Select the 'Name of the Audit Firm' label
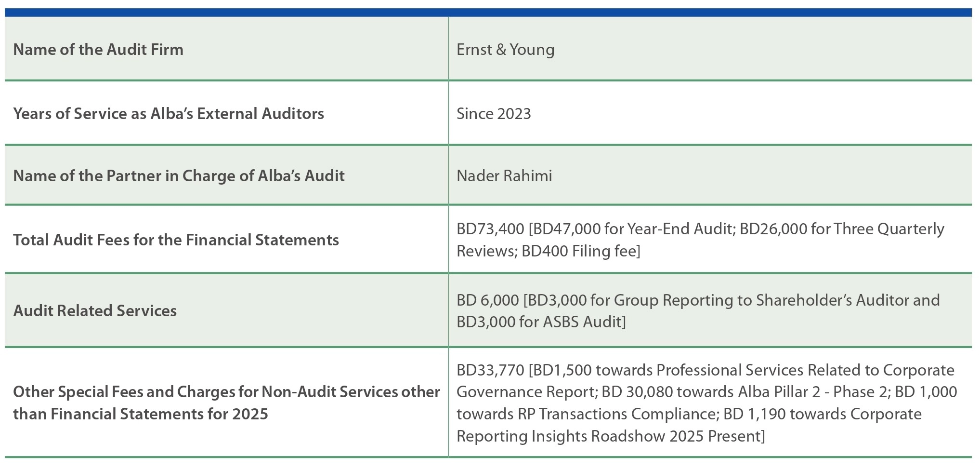This screenshot has width=980, height=470. tap(98, 50)
